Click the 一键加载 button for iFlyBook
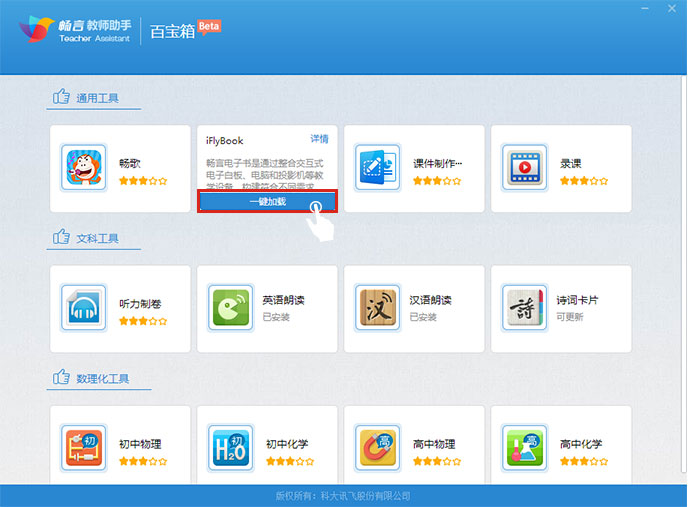This screenshot has height=507, width=688. coord(267,201)
